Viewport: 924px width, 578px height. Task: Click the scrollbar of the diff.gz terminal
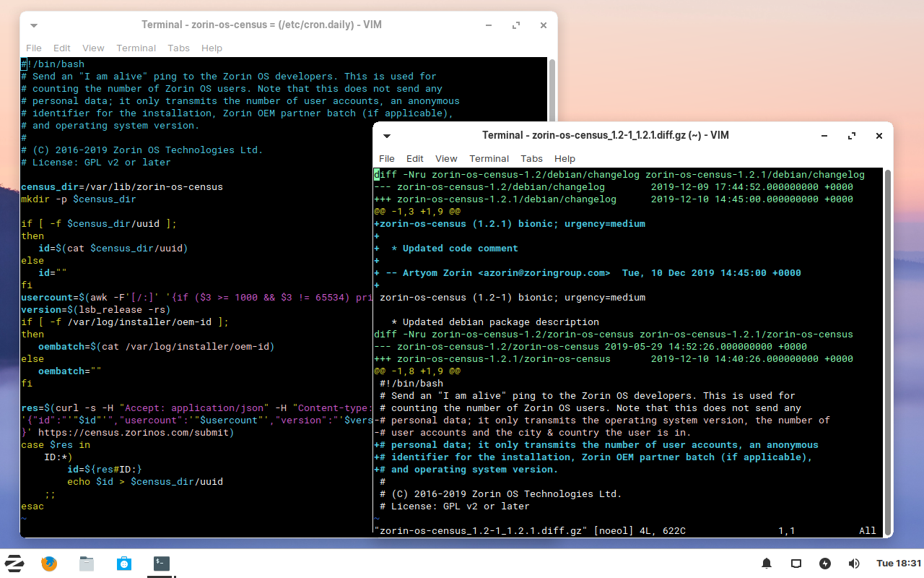point(888,353)
